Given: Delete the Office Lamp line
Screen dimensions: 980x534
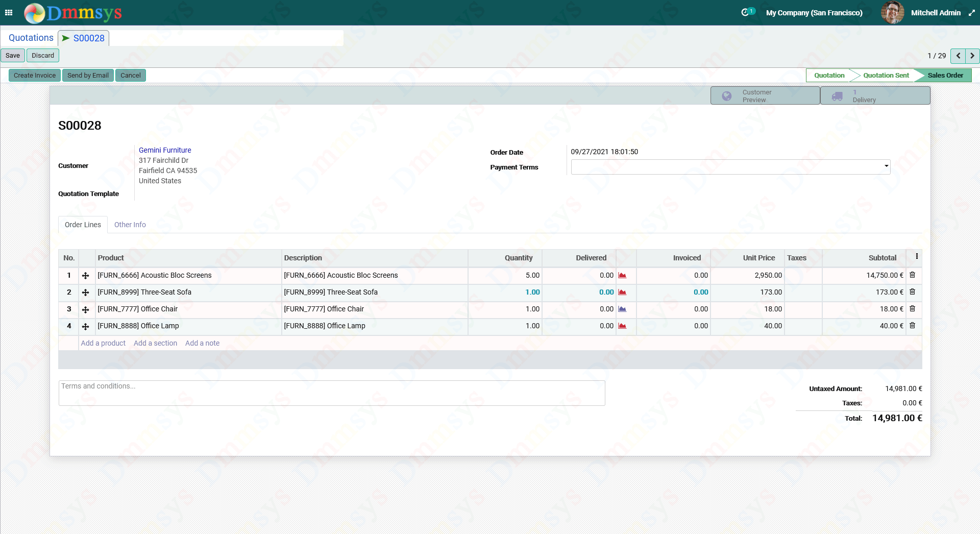Looking at the screenshot, I should point(913,325).
